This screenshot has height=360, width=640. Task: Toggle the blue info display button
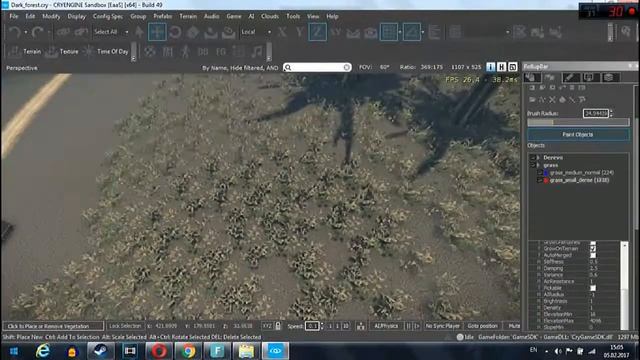click(491, 67)
